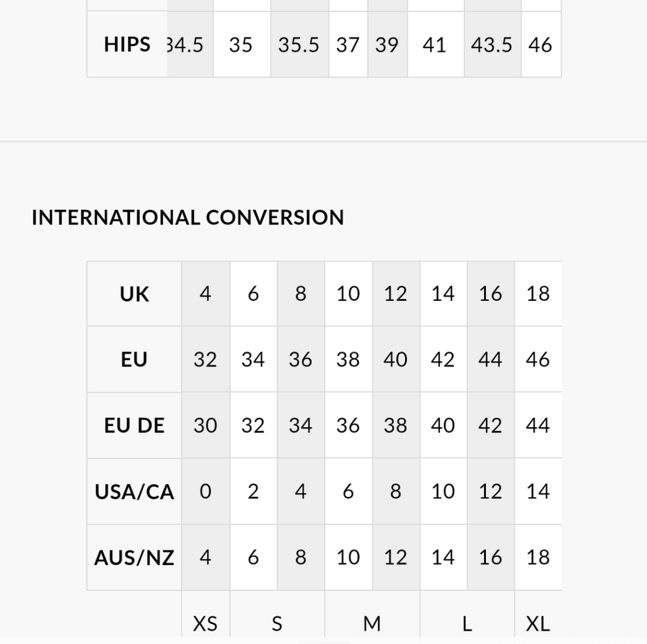Tap the XL size label
647x644 pixels.
click(538, 623)
